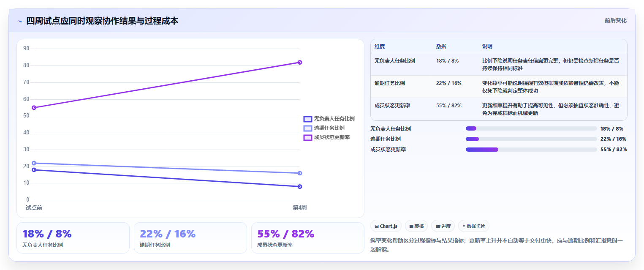The image size is (644, 270).
Task: Click the 18% / 8% value beside progress bar
Action: tap(612, 129)
